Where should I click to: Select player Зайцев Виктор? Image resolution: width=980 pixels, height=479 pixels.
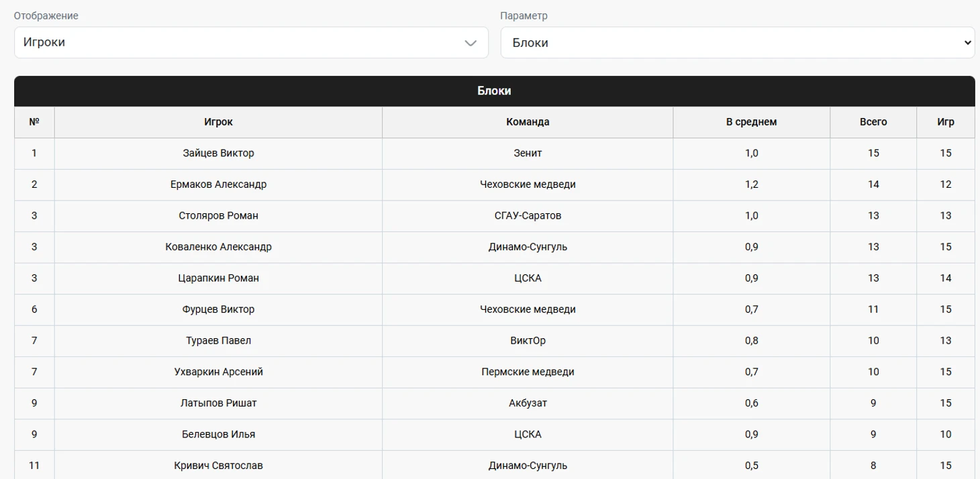click(219, 154)
